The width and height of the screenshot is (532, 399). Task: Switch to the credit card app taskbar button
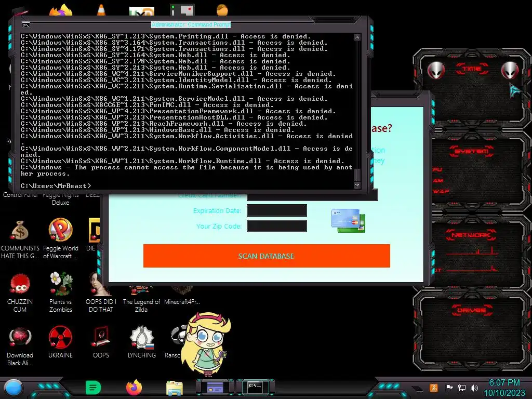click(x=215, y=387)
